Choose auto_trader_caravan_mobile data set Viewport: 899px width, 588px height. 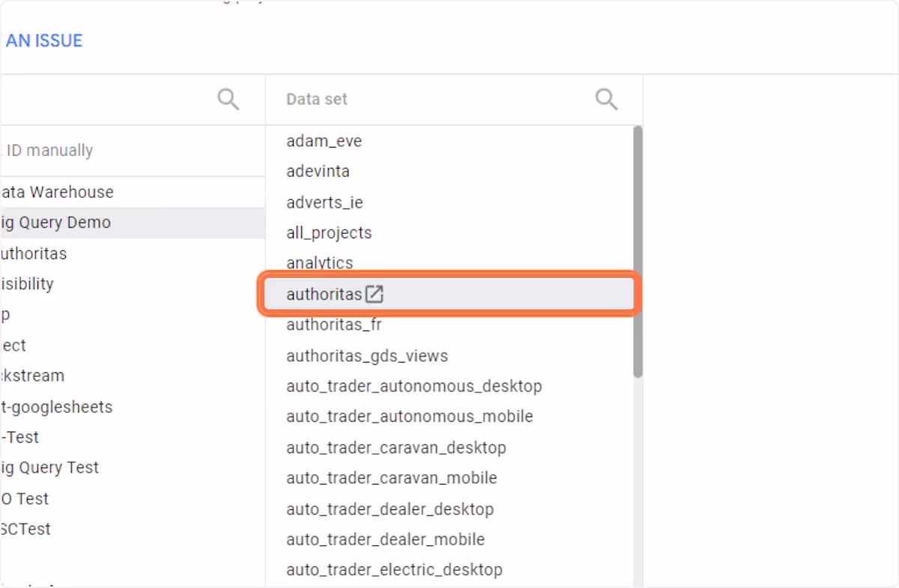coord(392,478)
